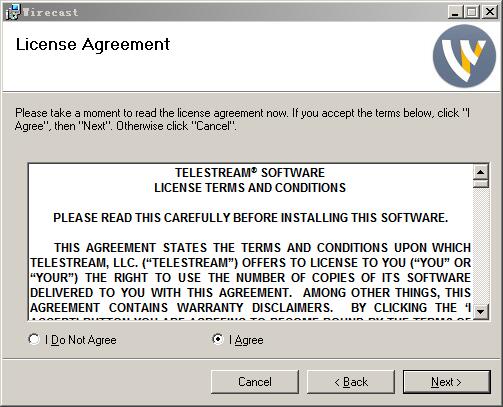Click the round Wirecast logo
The image size is (503, 407).
coord(464,56)
